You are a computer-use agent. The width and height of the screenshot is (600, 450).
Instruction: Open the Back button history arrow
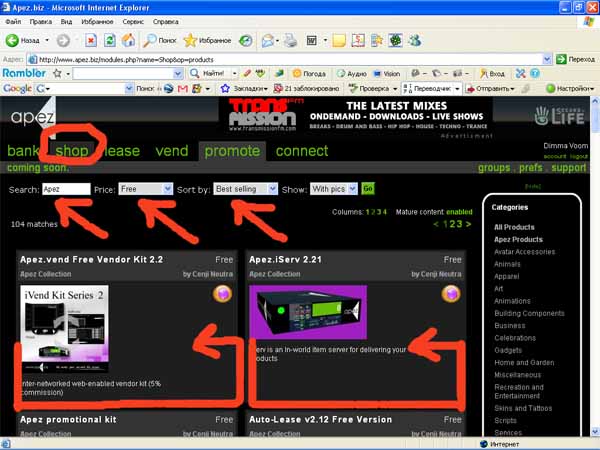pos(47,40)
